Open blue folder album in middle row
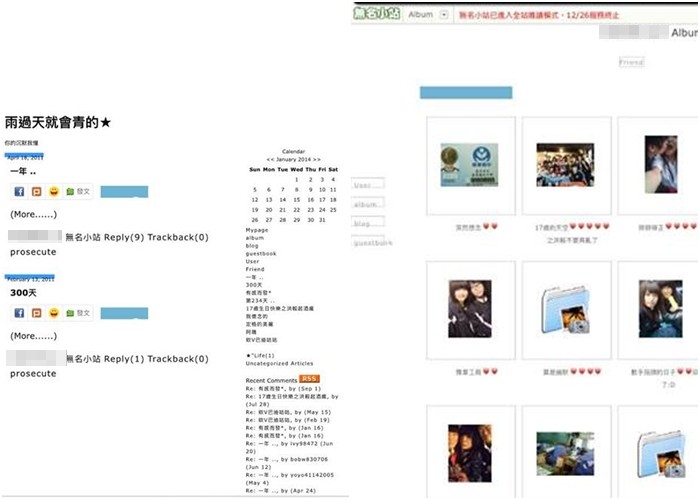Screen dimensions: 700x500 coord(565,312)
